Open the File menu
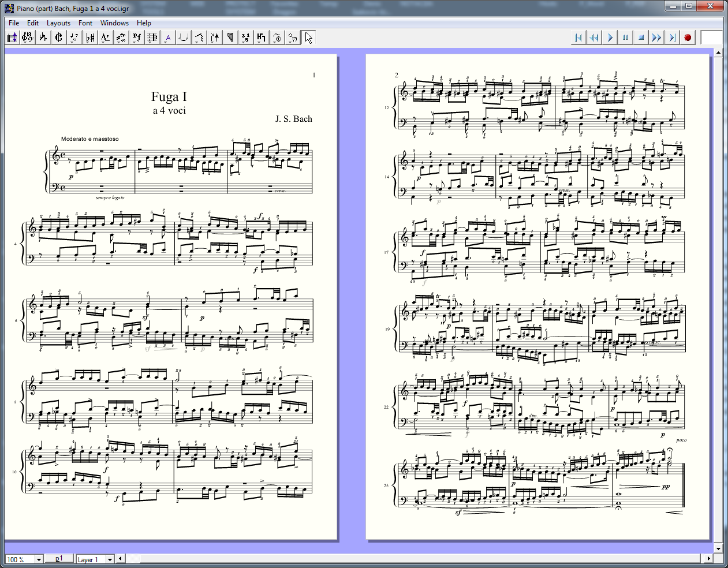 (14, 23)
